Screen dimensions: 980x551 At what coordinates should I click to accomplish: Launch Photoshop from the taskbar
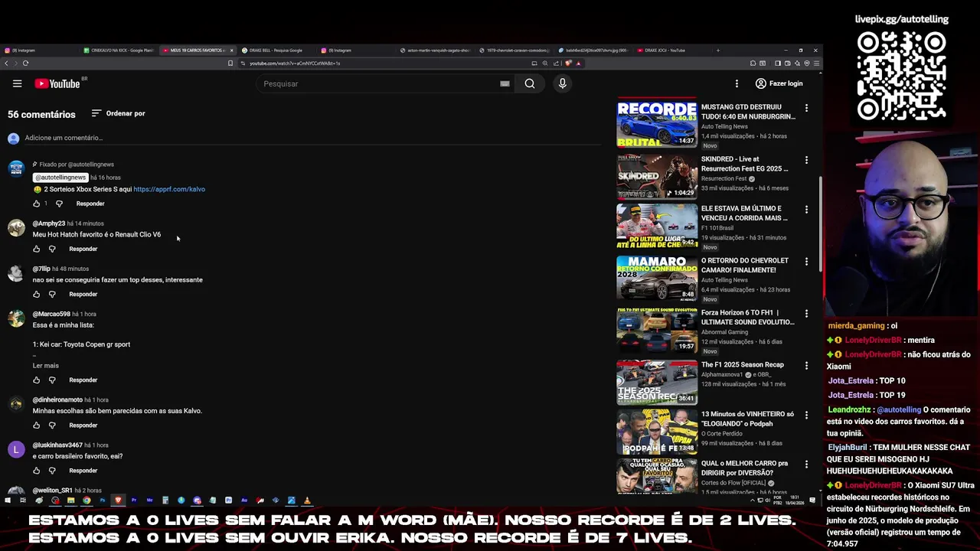pyautogui.click(x=102, y=500)
